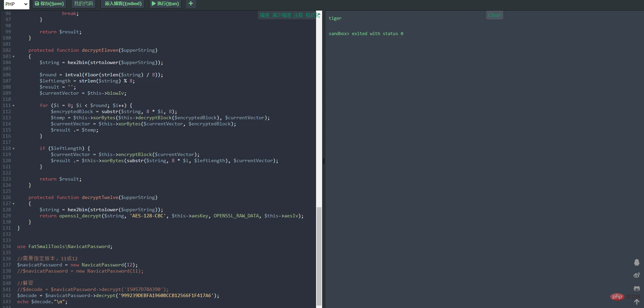Click 减少缩进 (outdent) in editor toolbar
Viewport: 644px width, 308px height.
(281, 15)
